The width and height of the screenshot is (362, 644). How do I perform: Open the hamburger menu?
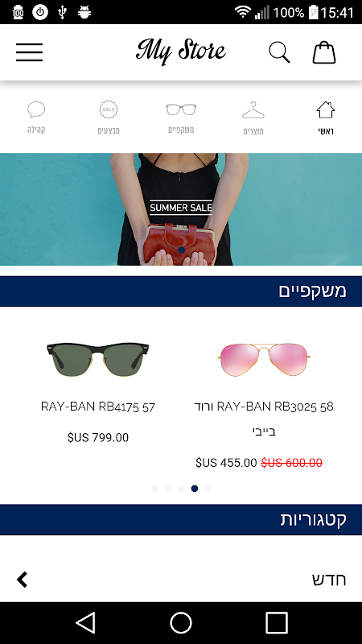30,52
